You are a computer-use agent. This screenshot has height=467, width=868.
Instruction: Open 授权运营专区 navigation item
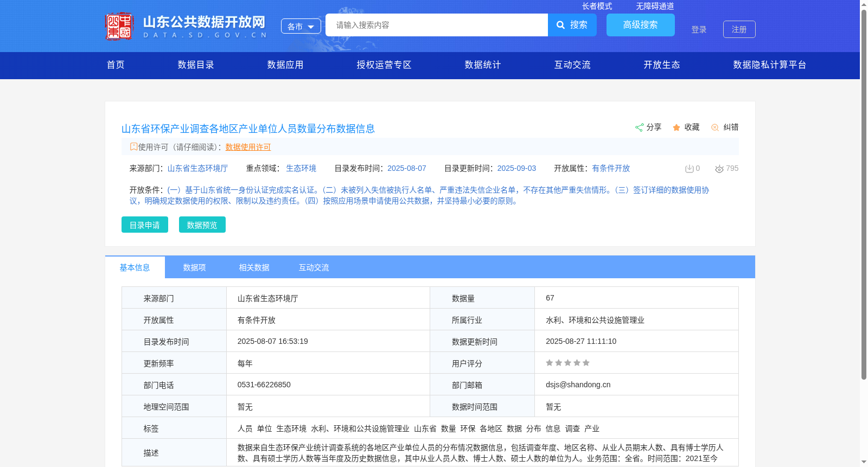click(384, 65)
